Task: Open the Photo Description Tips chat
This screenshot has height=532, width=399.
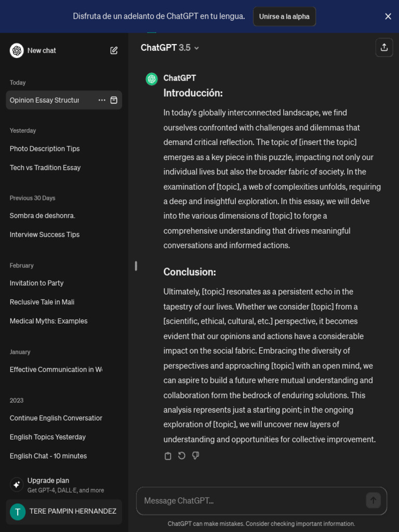Action: (x=45, y=149)
